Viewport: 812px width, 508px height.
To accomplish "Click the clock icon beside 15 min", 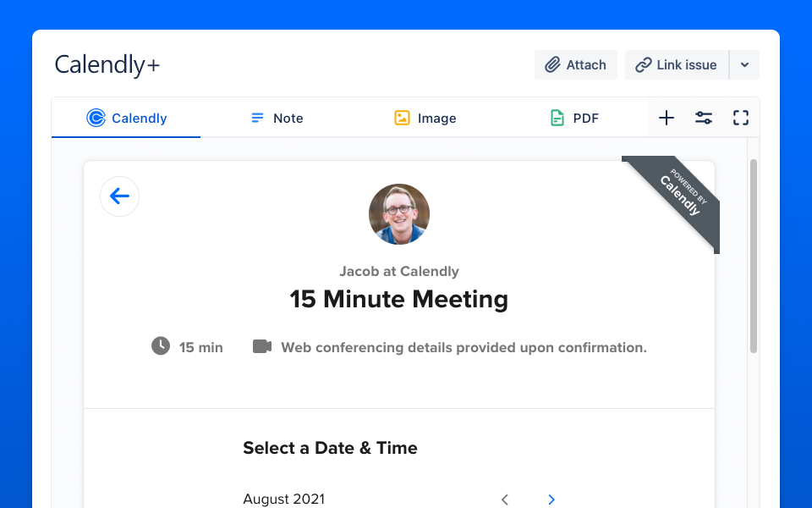I will [x=161, y=345].
